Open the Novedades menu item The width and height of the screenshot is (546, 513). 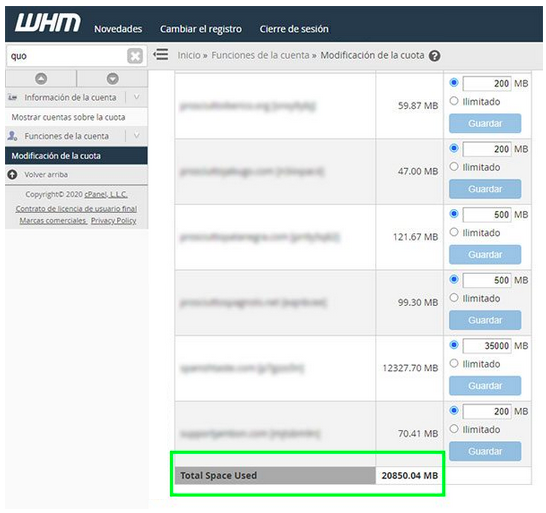[118, 29]
